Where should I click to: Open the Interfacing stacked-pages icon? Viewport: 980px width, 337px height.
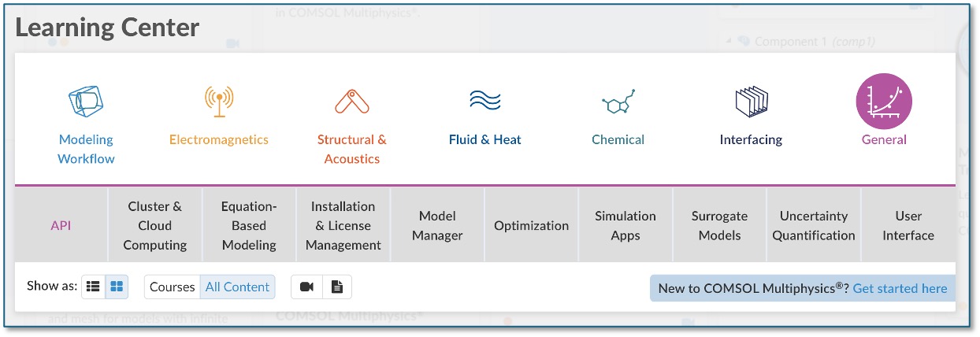click(751, 102)
